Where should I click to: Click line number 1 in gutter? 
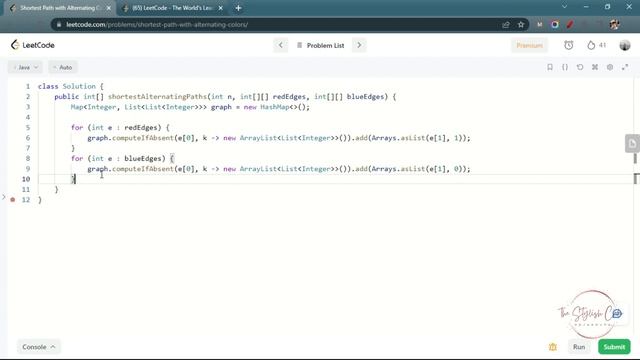point(28,87)
